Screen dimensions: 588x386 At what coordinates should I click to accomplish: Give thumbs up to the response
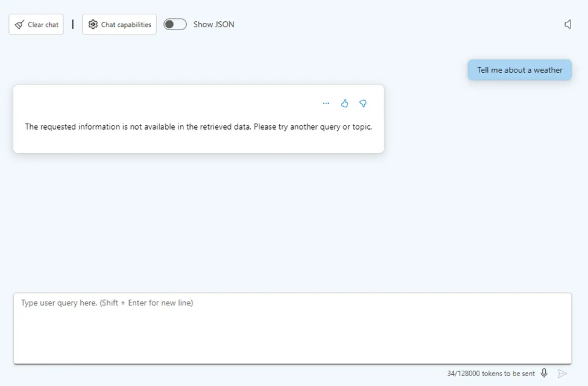pyautogui.click(x=344, y=104)
